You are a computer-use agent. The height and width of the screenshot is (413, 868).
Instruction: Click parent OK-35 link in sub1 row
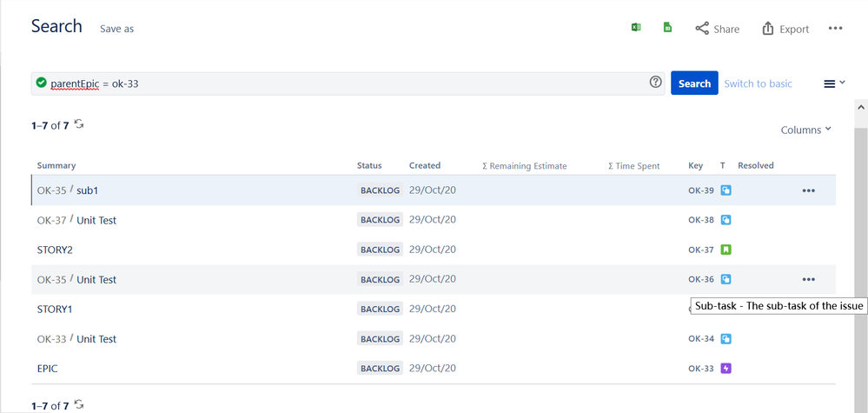coord(51,190)
